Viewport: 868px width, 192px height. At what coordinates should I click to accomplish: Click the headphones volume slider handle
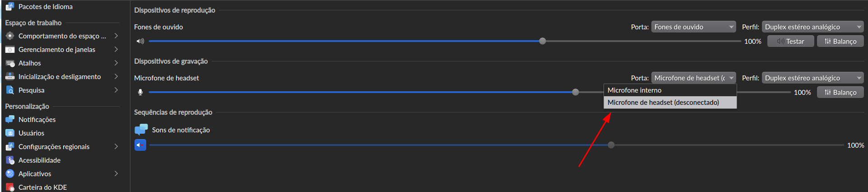543,41
